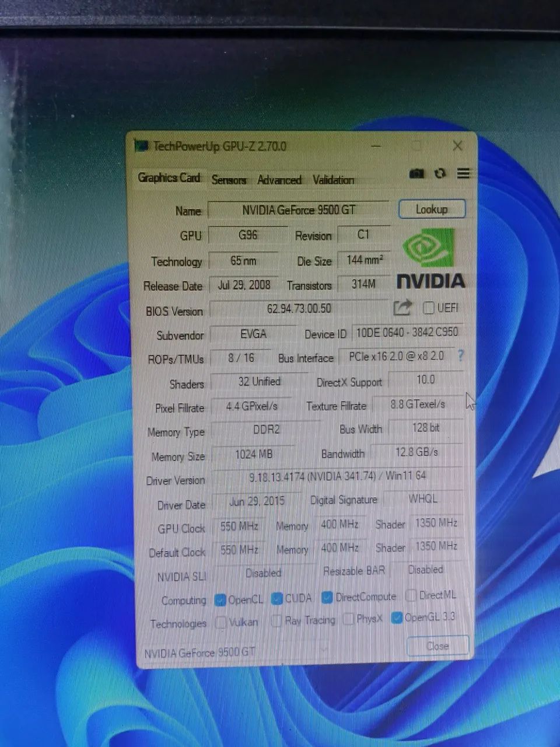Click the Memory Type field DDR2
The width and height of the screenshot is (560, 747).
click(x=267, y=430)
